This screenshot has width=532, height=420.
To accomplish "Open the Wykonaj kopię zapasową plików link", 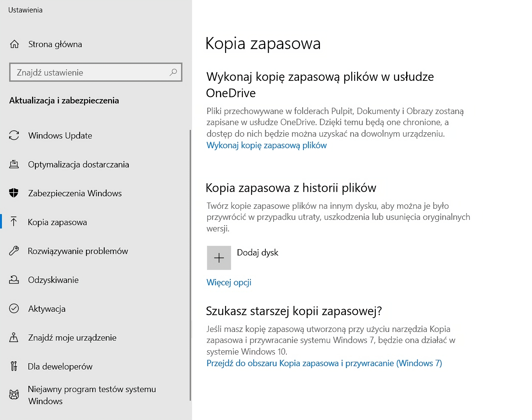I will point(266,145).
